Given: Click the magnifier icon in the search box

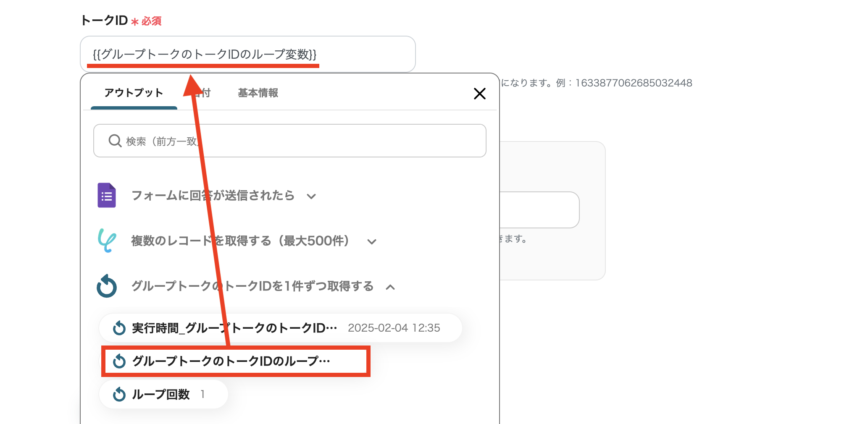Looking at the screenshot, I should pyautogui.click(x=114, y=141).
